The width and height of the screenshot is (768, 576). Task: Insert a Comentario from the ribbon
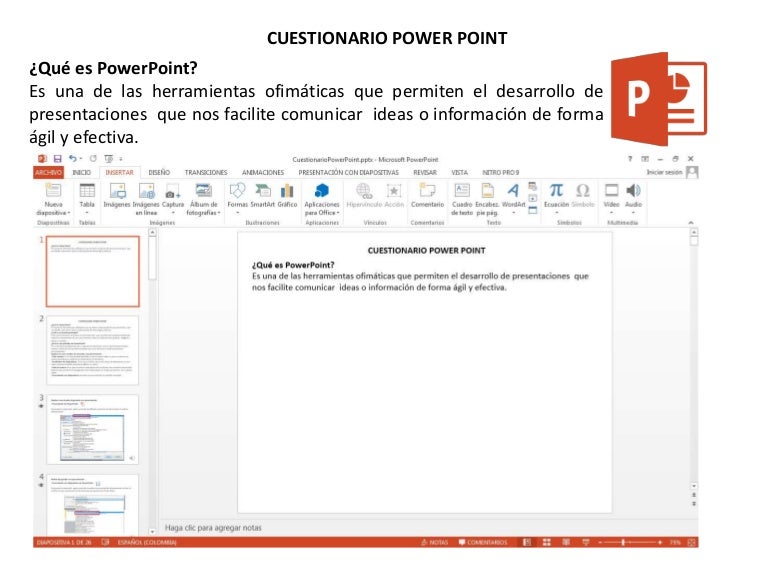tap(427, 191)
